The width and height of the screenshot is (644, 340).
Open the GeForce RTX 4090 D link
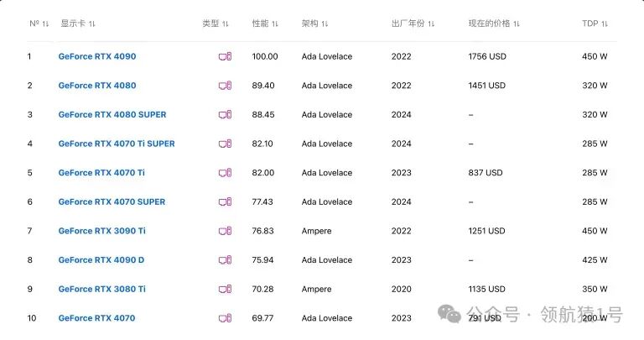click(101, 260)
